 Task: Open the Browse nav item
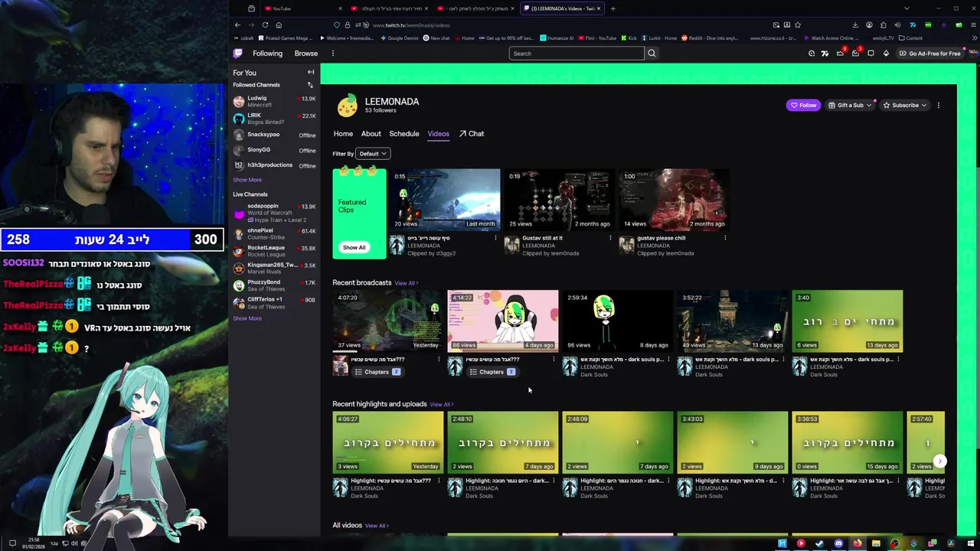[x=306, y=54]
